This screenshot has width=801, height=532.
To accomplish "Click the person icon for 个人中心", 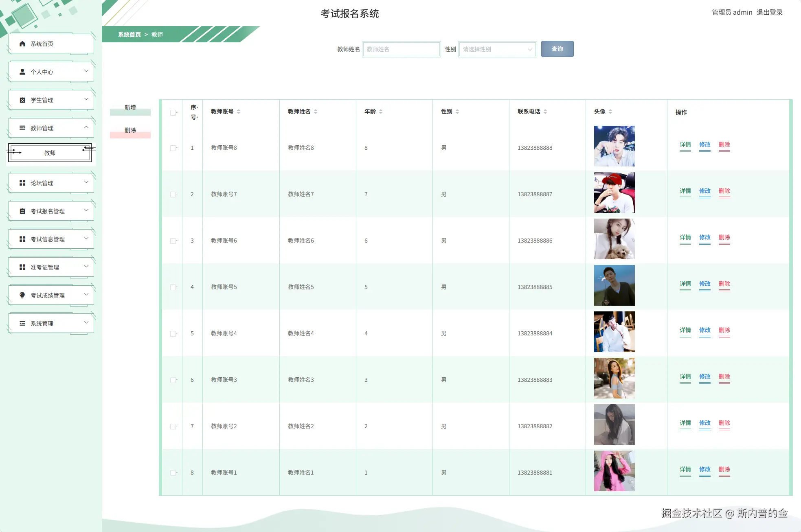I will pyautogui.click(x=22, y=72).
